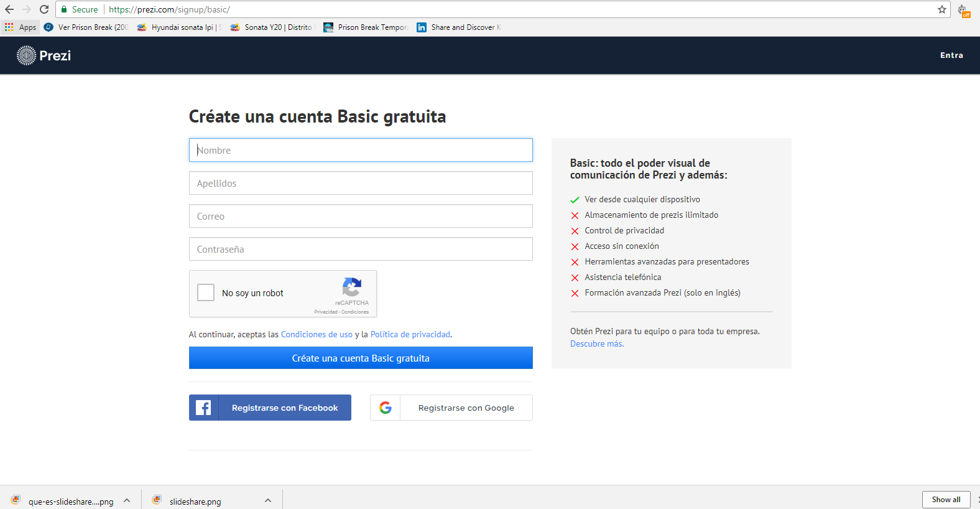Open the browser extension icon marked off
This screenshot has width=980, height=509.
(x=963, y=11)
